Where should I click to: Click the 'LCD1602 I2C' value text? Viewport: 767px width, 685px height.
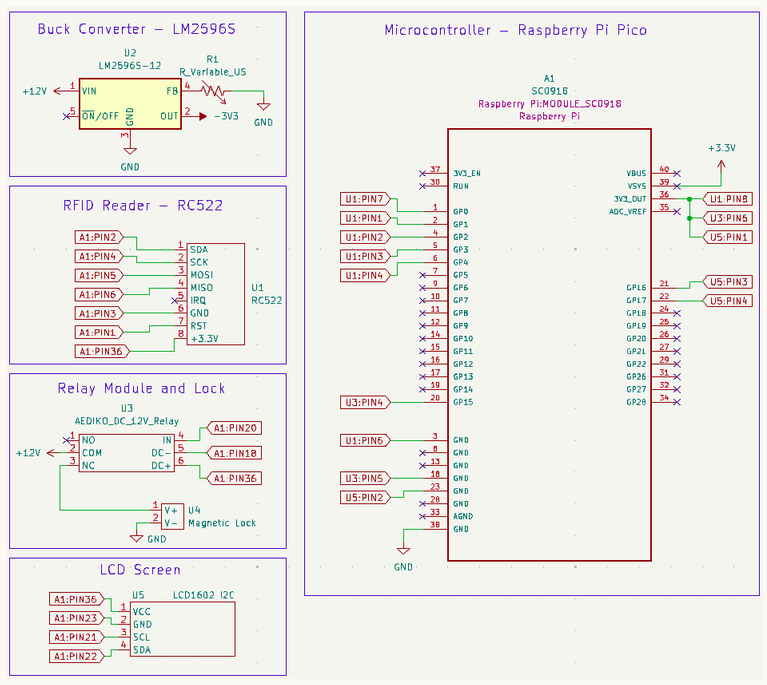pos(203,595)
